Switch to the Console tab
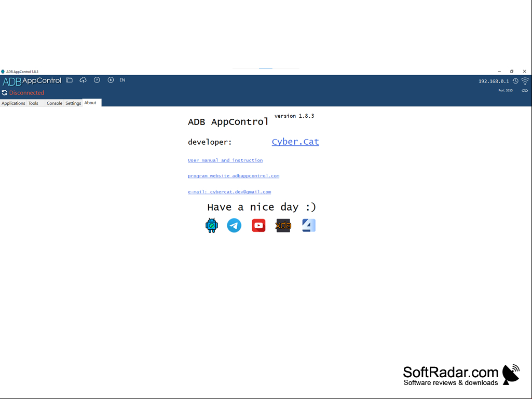This screenshot has width=532, height=399. (x=54, y=103)
